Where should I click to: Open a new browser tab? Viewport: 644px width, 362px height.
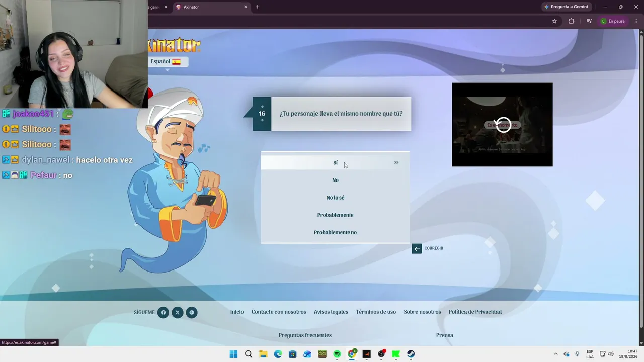pos(258,7)
